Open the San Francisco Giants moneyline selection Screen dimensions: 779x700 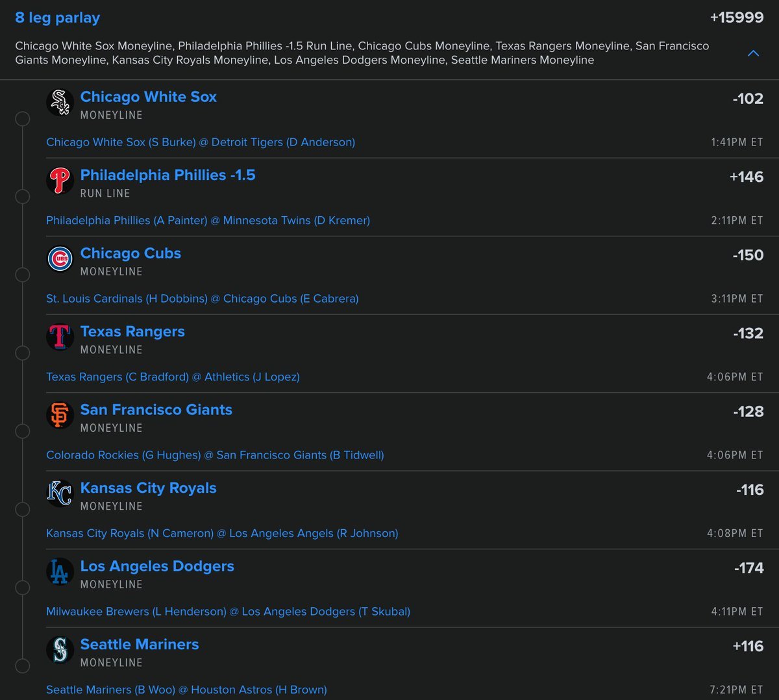(x=156, y=410)
